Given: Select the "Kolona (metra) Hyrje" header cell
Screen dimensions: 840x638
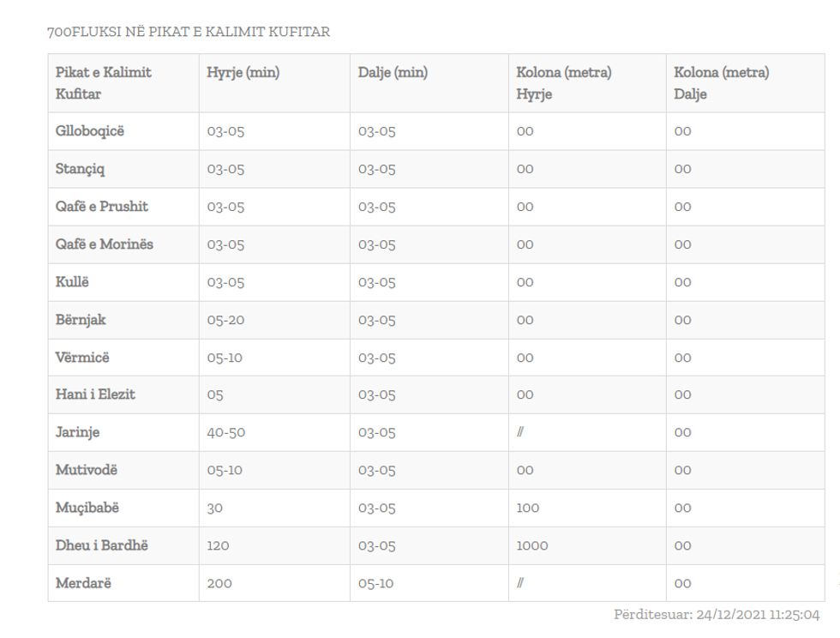Looking at the screenshot, I should point(563,83).
